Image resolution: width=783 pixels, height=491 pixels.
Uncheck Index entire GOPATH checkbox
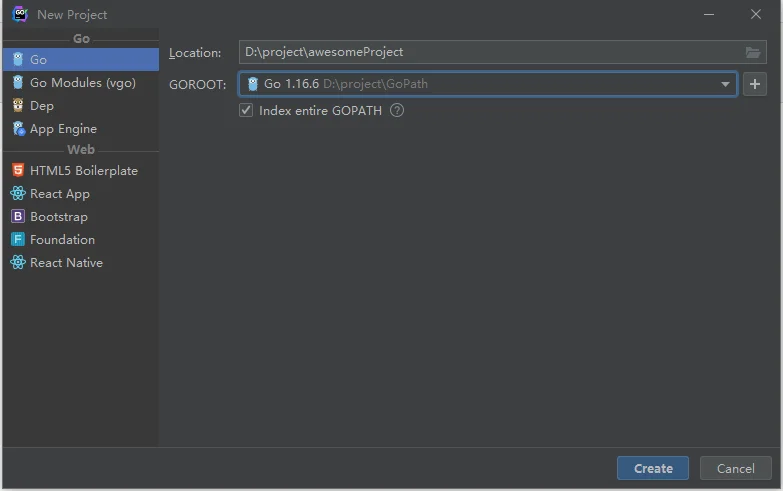tap(246, 110)
